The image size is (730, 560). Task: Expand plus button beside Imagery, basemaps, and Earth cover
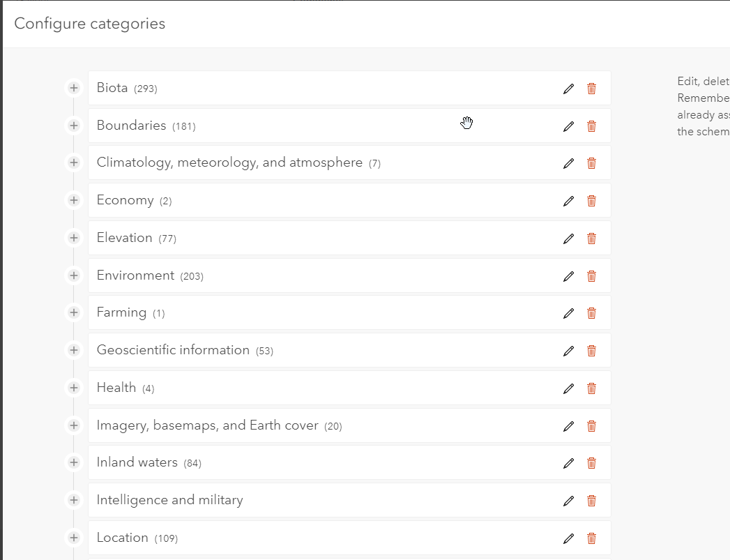[74, 425]
